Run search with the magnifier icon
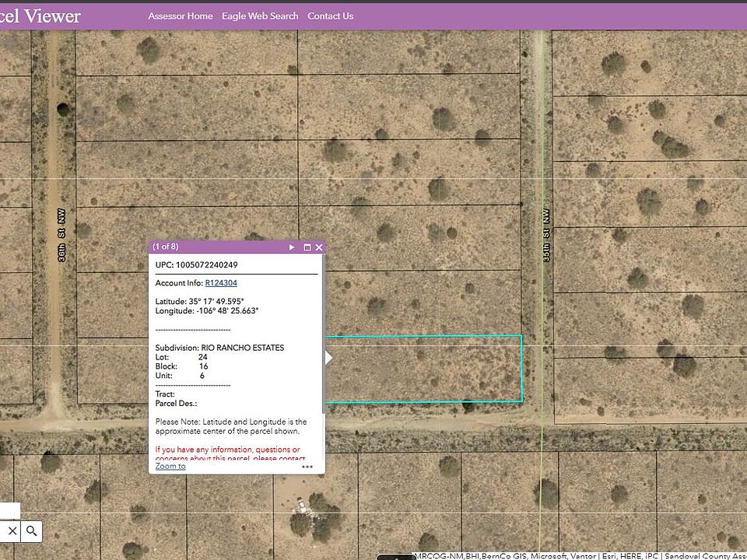Viewport: 747px width, 560px height. [x=31, y=530]
